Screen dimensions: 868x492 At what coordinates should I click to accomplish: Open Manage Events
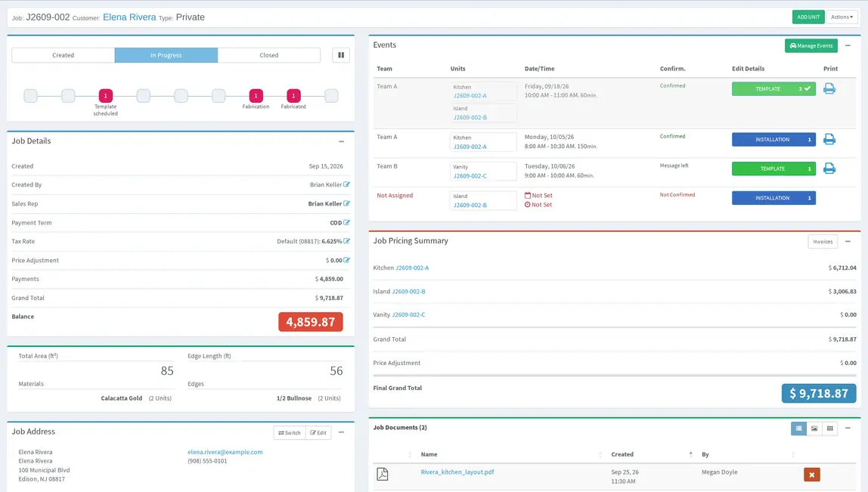tap(811, 45)
